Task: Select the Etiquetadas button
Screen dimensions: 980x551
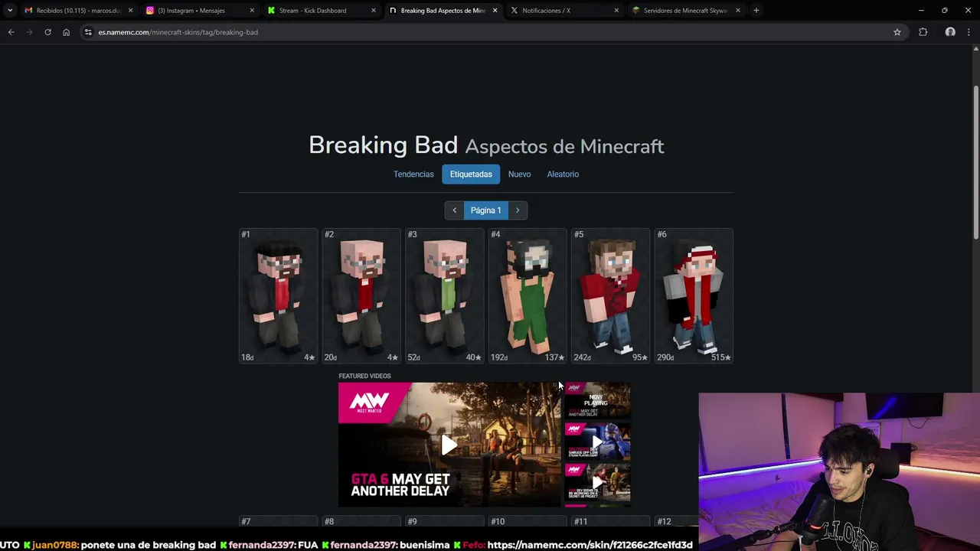Action: point(471,174)
